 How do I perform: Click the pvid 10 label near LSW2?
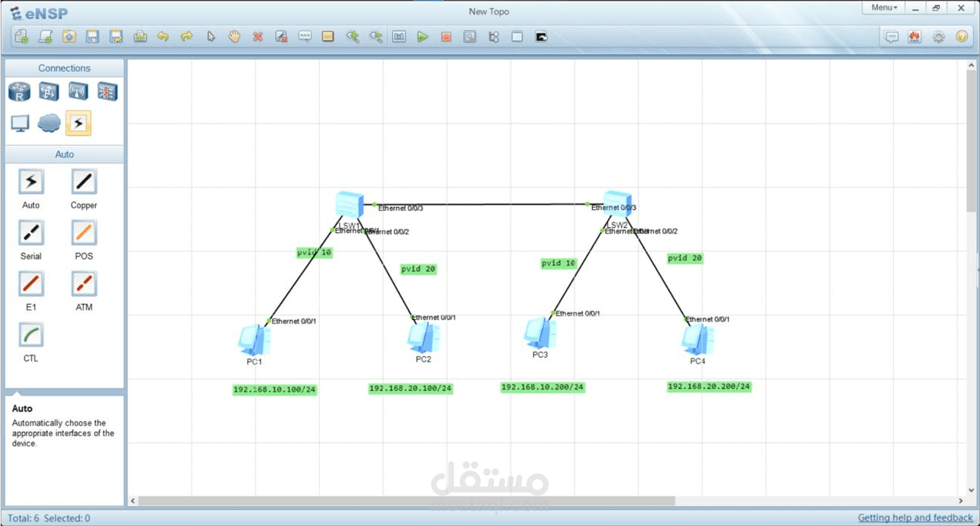pos(559,263)
